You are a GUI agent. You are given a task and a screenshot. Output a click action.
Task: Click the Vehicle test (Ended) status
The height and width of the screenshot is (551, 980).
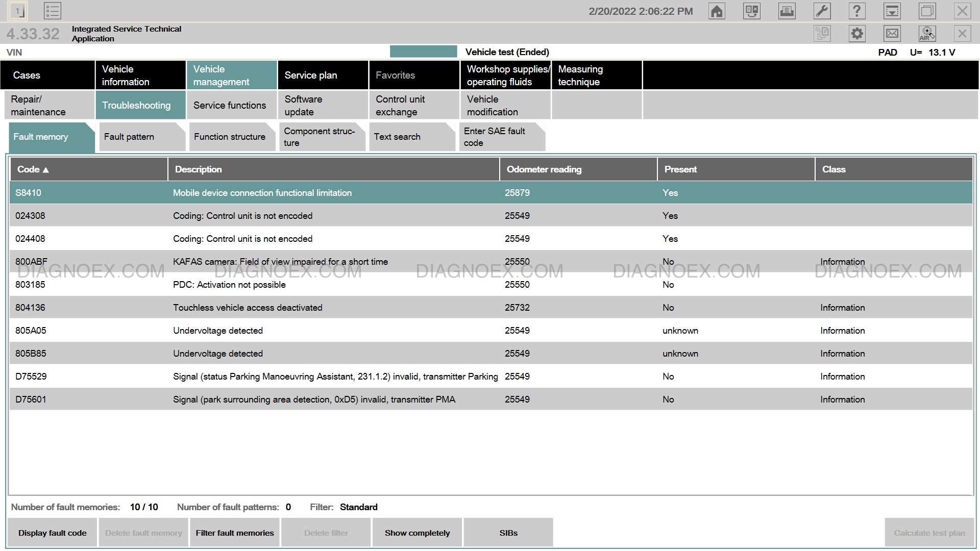tap(507, 52)
